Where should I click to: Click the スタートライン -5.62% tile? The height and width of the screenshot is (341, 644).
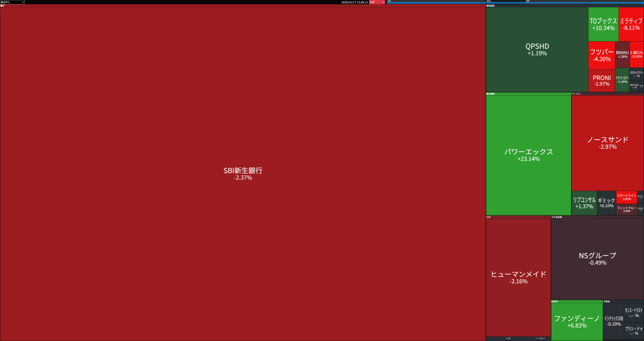pos(626,197)
